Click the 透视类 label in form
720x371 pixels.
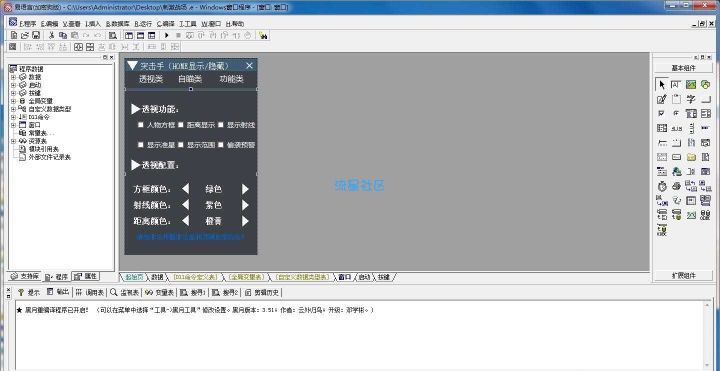tap(151, 79)
